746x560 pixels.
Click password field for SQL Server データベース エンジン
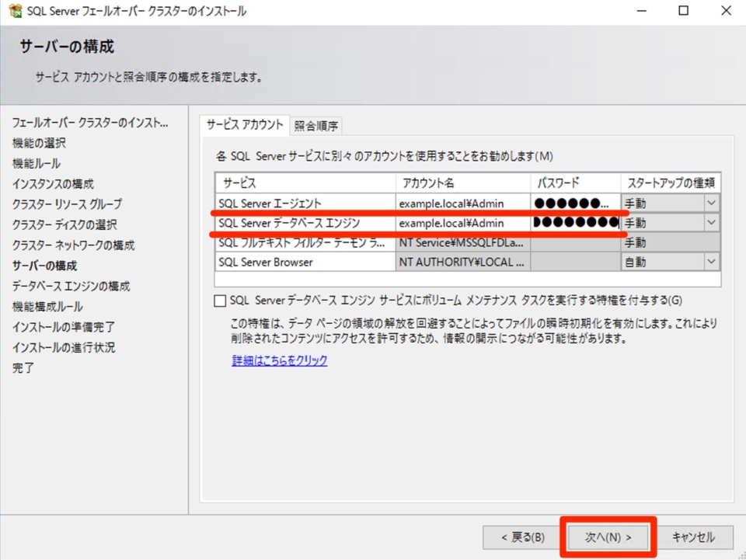576,223
